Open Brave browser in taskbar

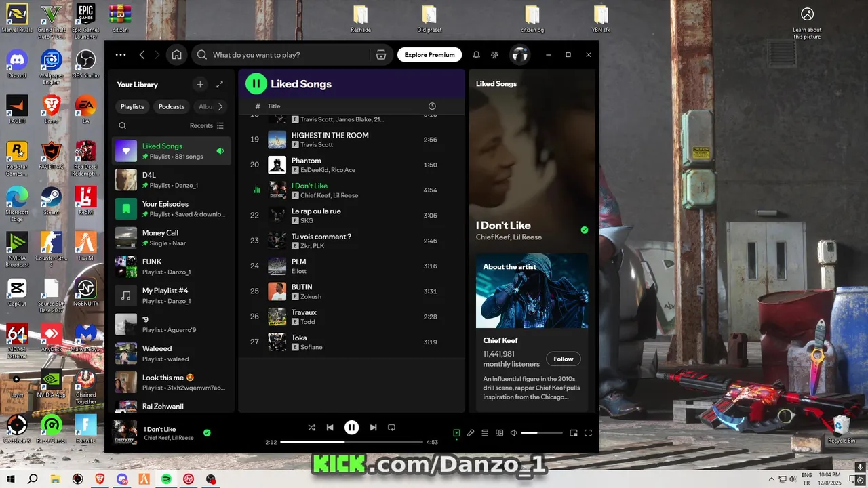pos(100,479)
